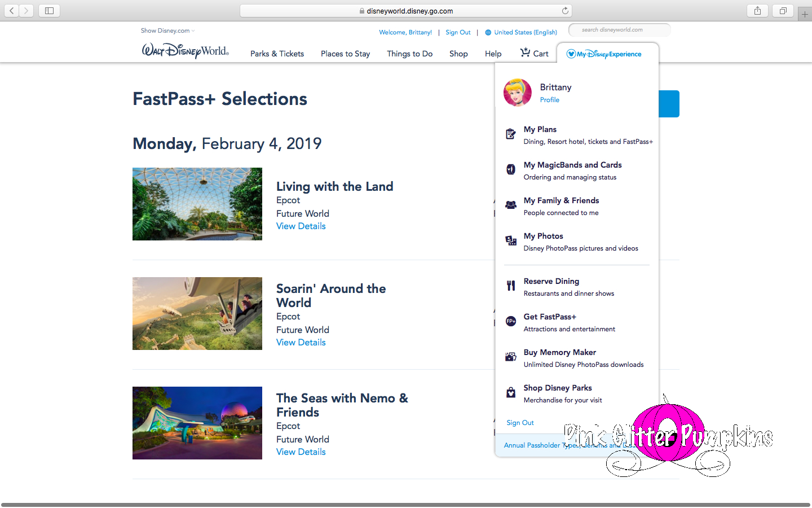Open Things to Do menu

(x=409, y=54)
